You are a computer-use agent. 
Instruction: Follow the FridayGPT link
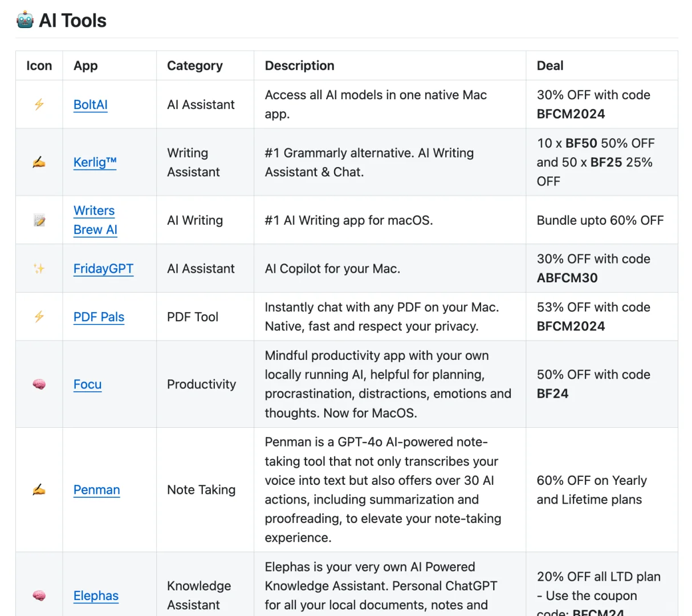(103, 269)
